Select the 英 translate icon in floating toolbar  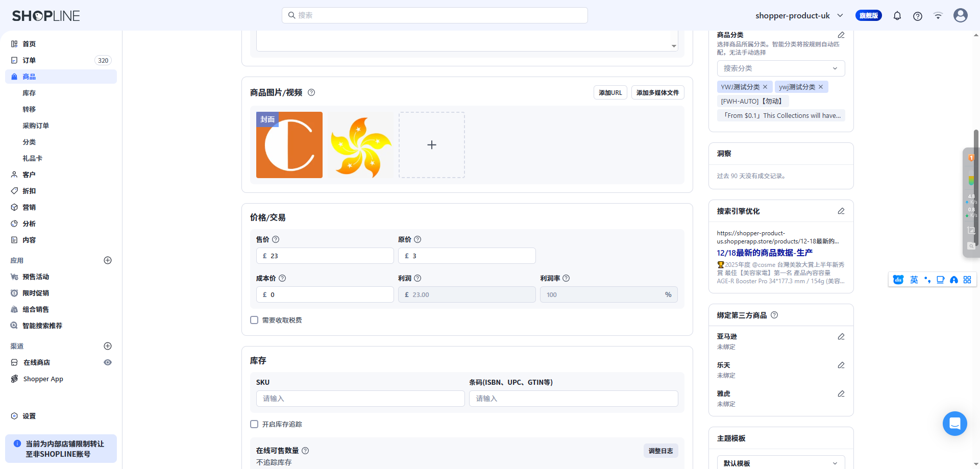coord(914,280)
